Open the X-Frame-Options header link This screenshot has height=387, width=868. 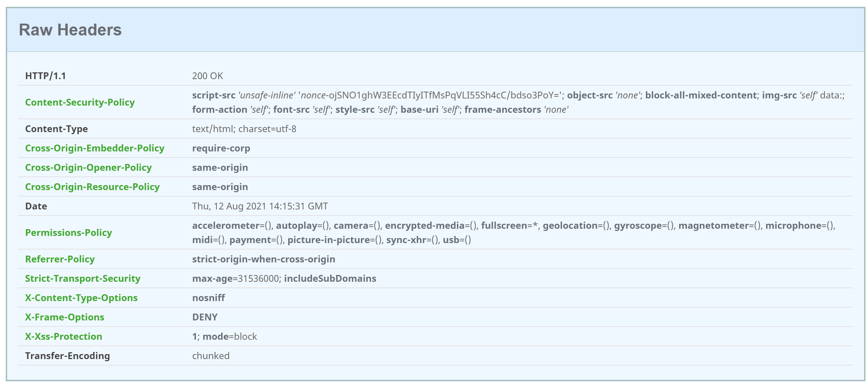[x=64, y=317]
